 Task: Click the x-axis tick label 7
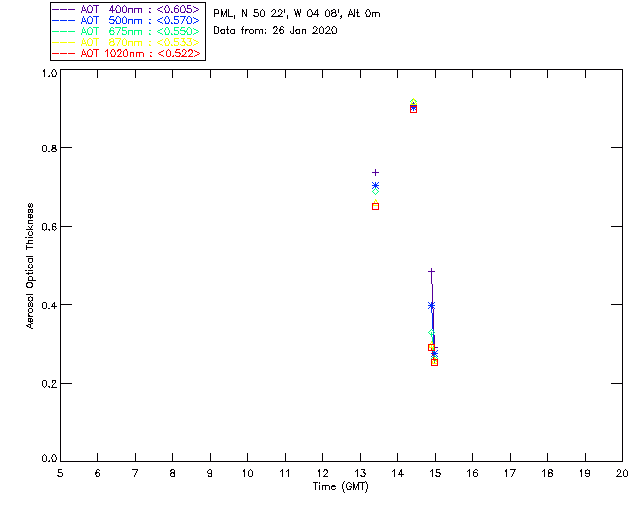[135, 473]
